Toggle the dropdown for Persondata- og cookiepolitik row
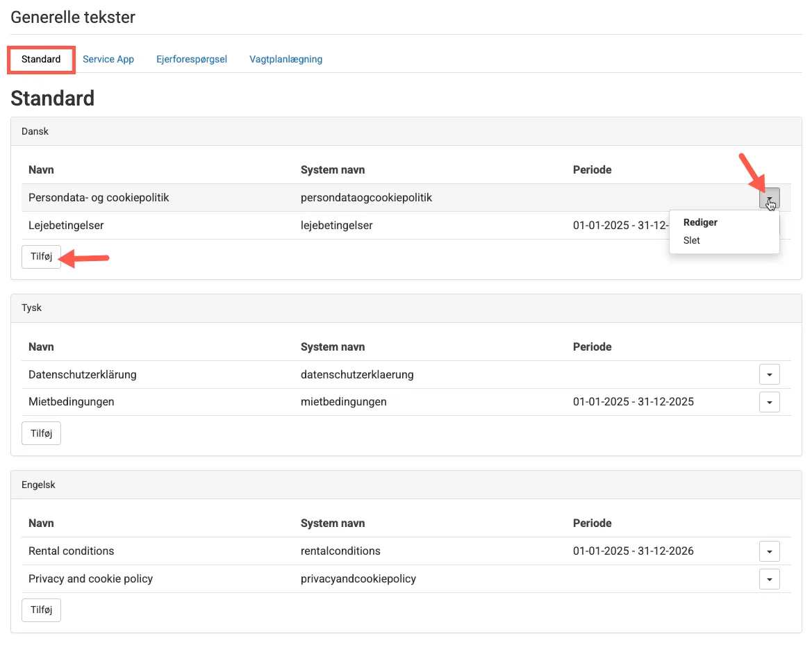The image size is (812, 645). [769, 199]
